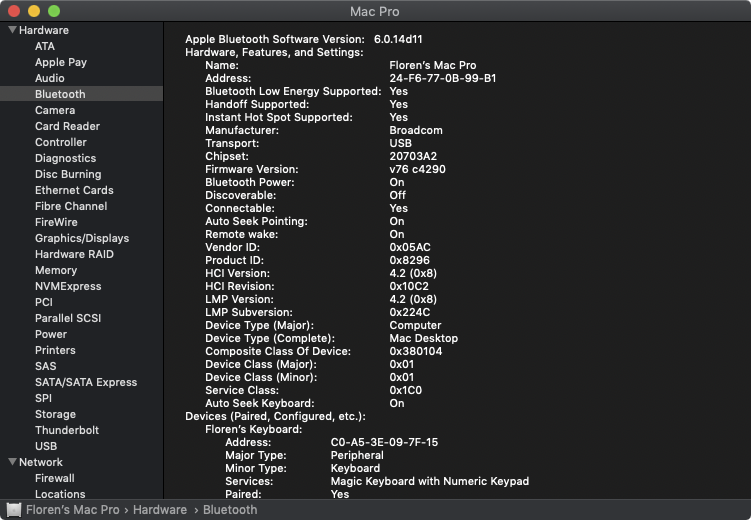The image size is (751, 520).
Task: Select Diagnostics in the sidebar
Action: tap(66, 158)
